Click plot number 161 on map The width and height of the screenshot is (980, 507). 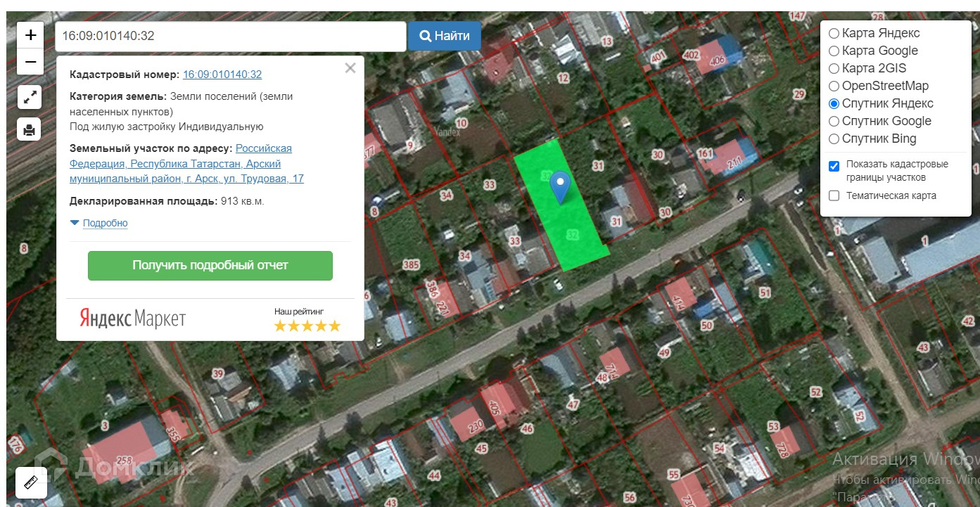click(x=704, y=153)
